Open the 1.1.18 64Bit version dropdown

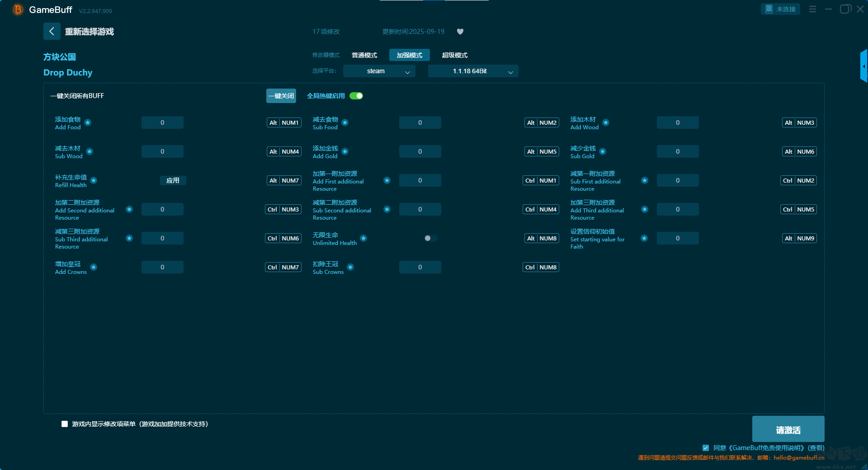pyautogui.click(x=473, y=71)
